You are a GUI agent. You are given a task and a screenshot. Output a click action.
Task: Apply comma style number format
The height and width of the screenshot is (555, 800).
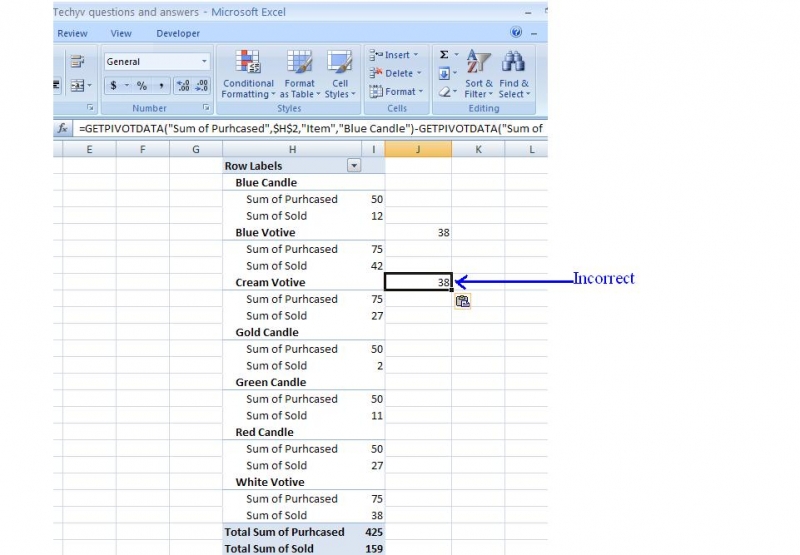pos(160,86)
